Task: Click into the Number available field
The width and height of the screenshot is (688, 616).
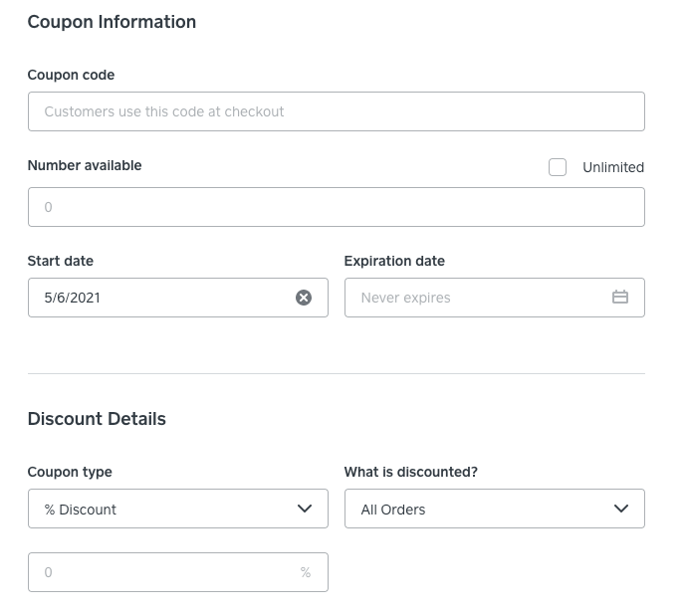Action: click(336, 207)
